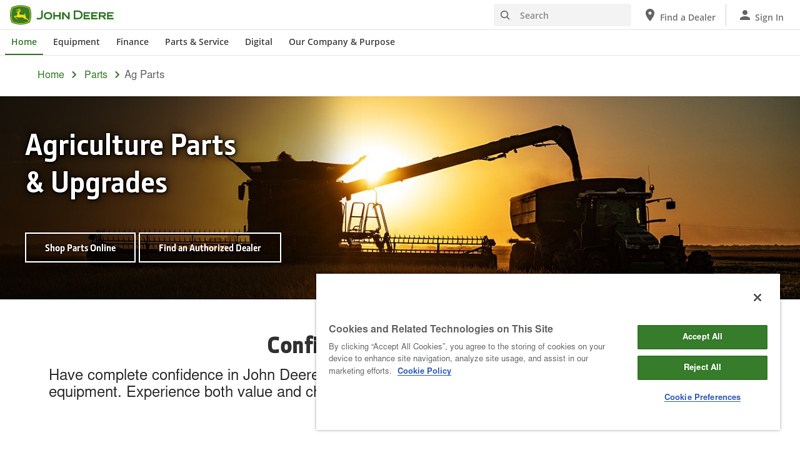Open Our Company & Purpose menu

[341, 42]
